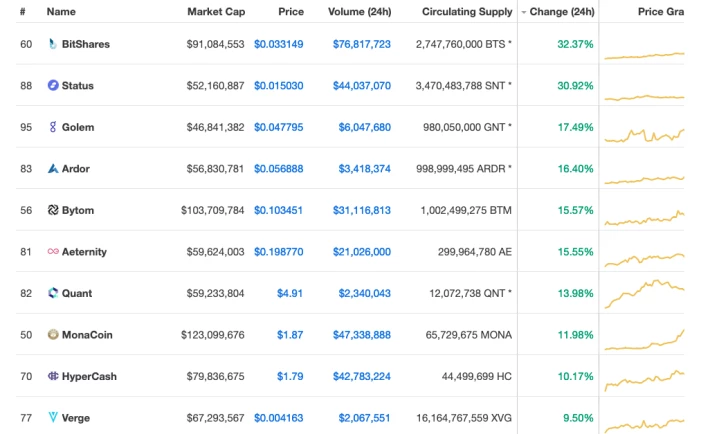Viewport: 710px width, 434px height.
Task: Click Bytom volume $31,116,813
Action: click(x=362, y=210)
